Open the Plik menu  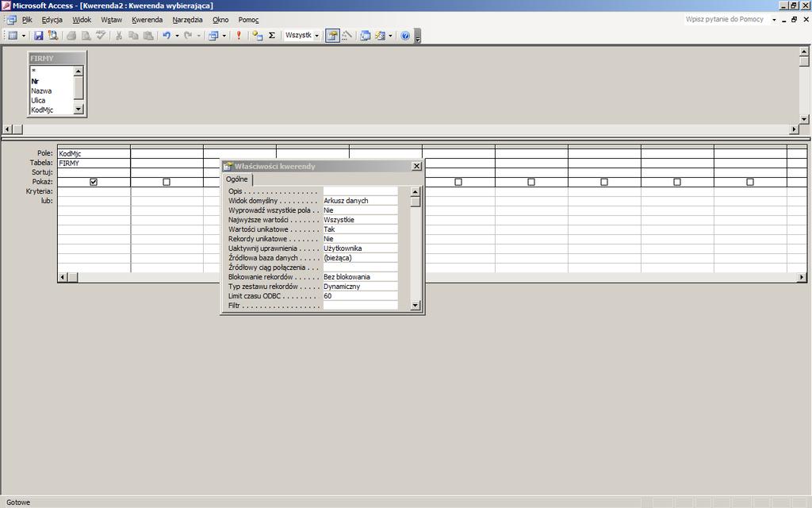pyautogui.click(x=27, y=20)
